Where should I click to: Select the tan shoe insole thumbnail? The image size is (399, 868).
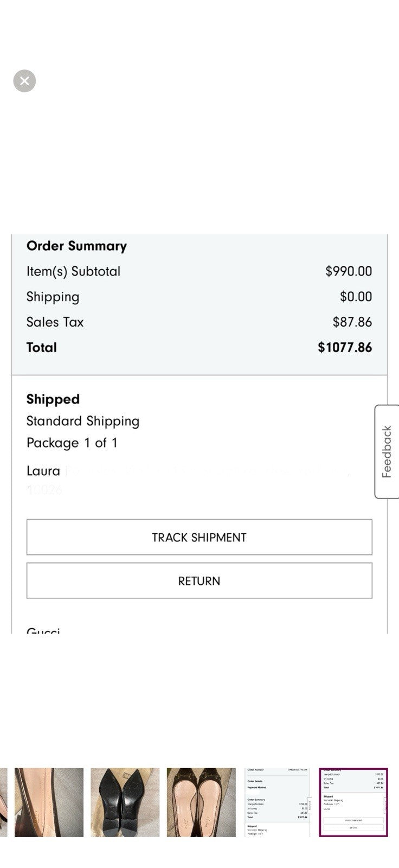coord(49,802)
